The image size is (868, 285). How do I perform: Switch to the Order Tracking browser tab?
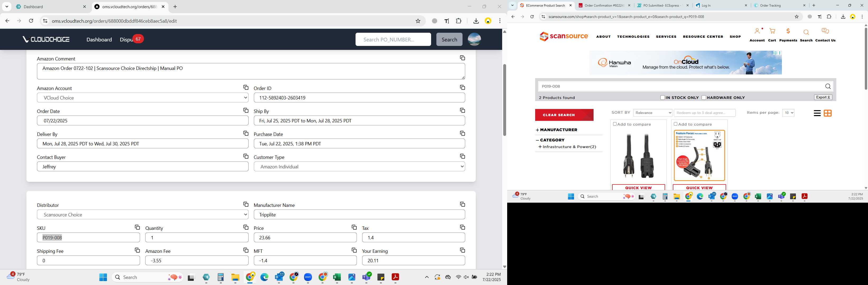pos(780,5)
